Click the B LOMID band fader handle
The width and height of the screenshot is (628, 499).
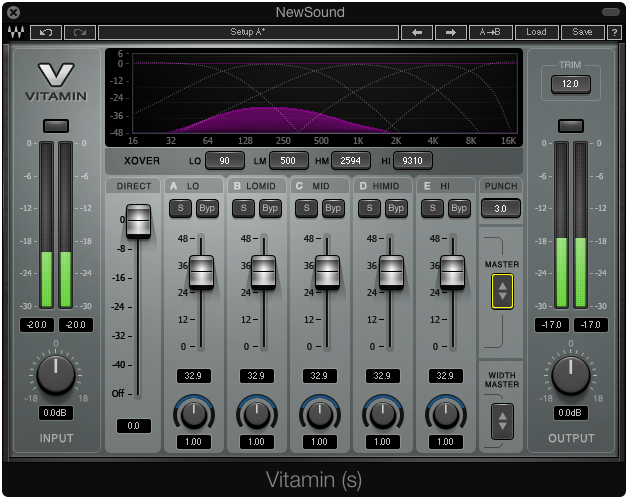coord(264,272)
